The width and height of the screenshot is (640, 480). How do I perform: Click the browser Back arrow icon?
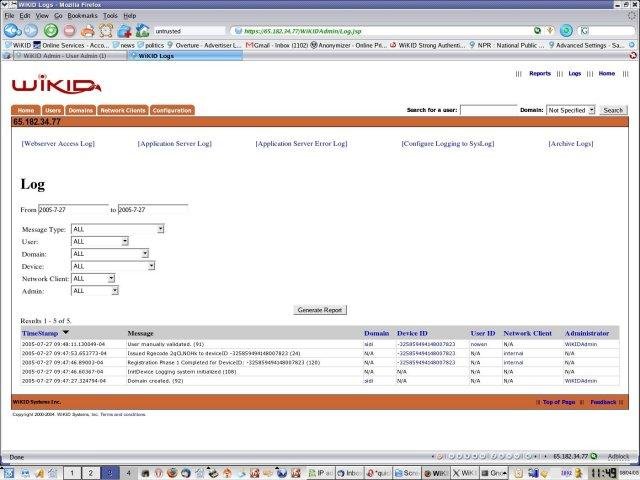tap(12, 31)
